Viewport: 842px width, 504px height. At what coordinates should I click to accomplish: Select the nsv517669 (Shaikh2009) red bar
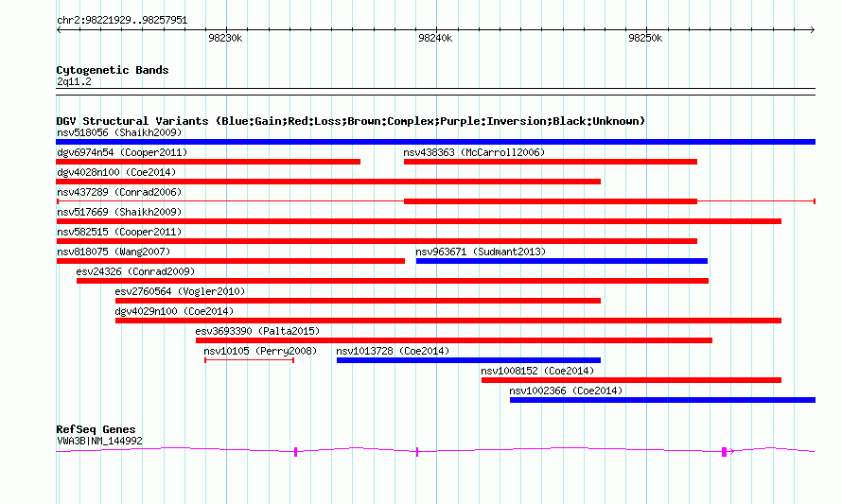pyautogui.click(x=419, y=221)
